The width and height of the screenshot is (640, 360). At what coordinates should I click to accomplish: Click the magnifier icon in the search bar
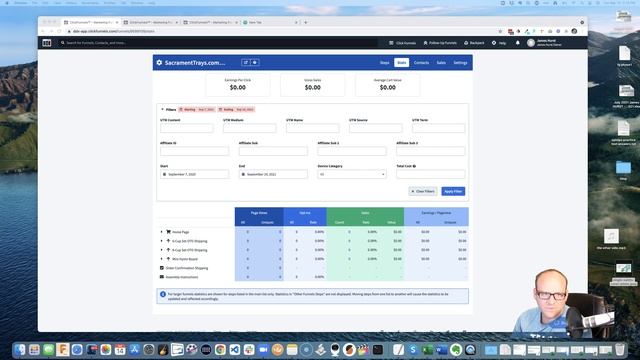(62, 42)
